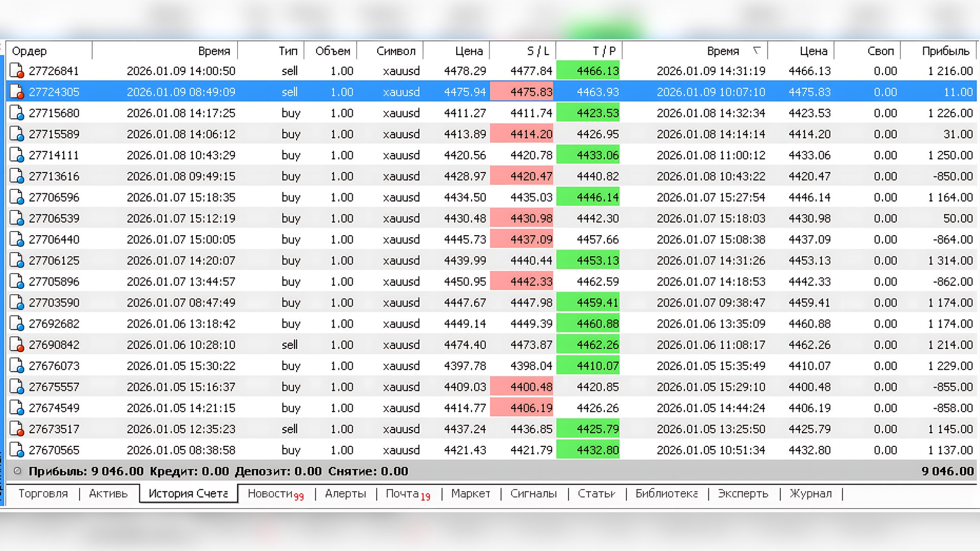The image size is (980, 551).
Task: Open the Торговля tab
Action: pyautogui.click(x=43, y=493)
